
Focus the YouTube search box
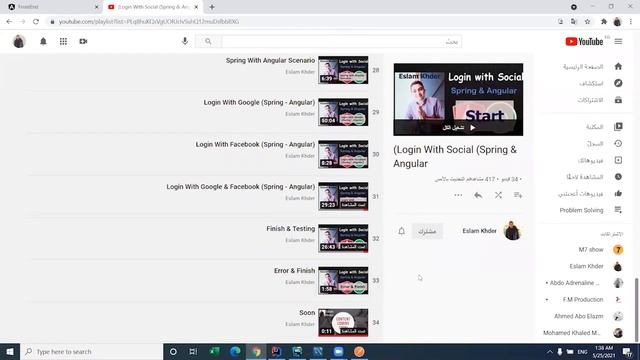[x=341, y=41]
